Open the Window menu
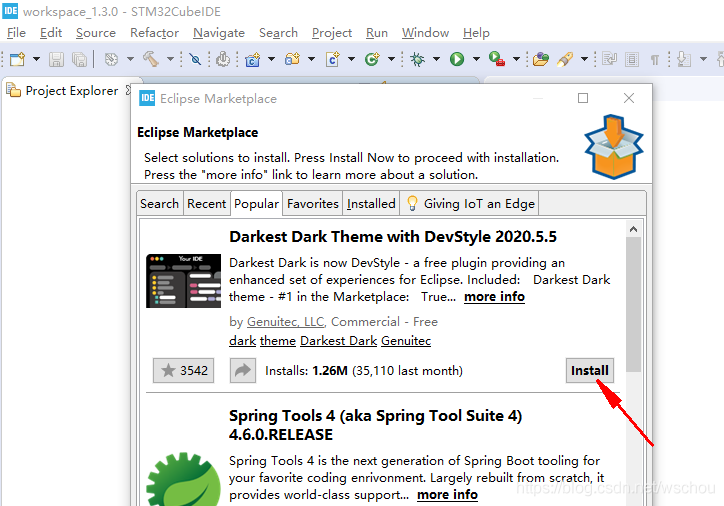The height and width of the screenshot is (506, 724). [425, 33]
